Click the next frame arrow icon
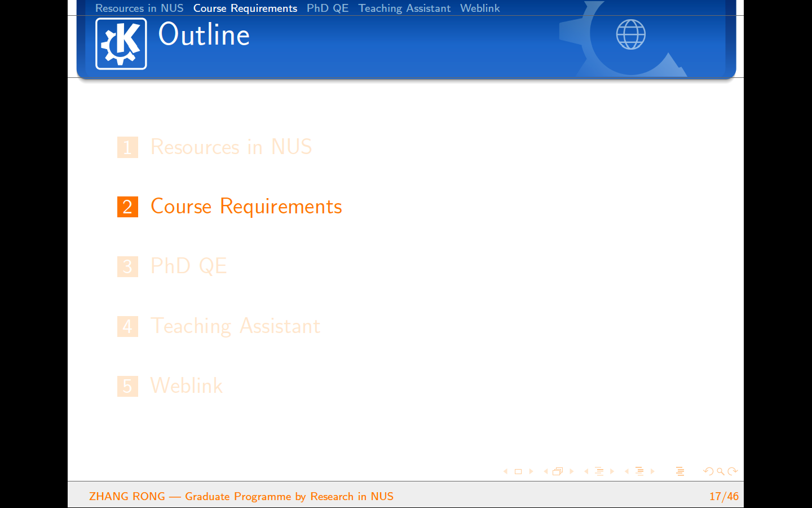Screen dimensions: 812x508 (571, 471)
